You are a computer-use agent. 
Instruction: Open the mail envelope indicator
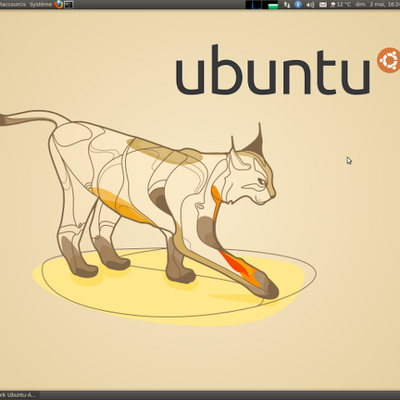(323, 5)
